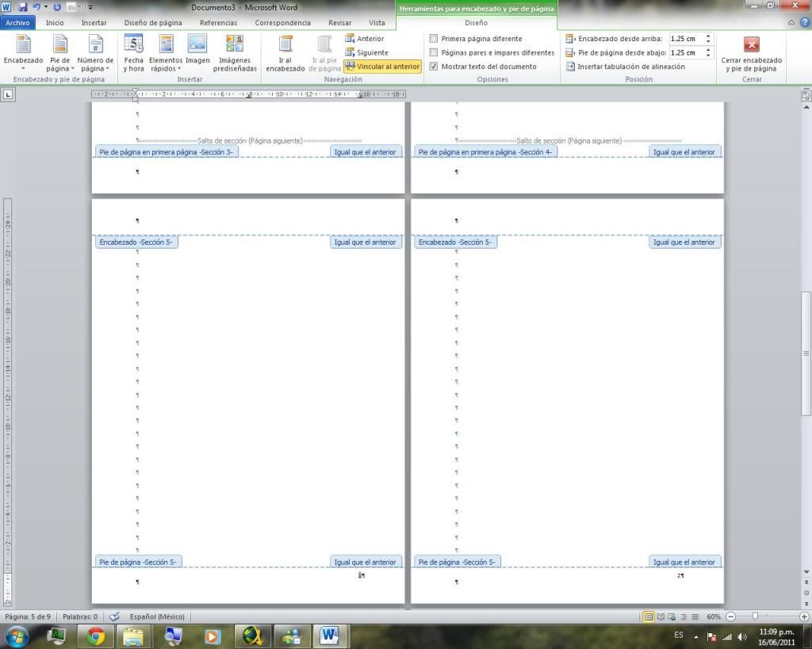The height and width of the screenshot is (649, 812).
Task: Zoom in with the plus button
Action: 804,617
